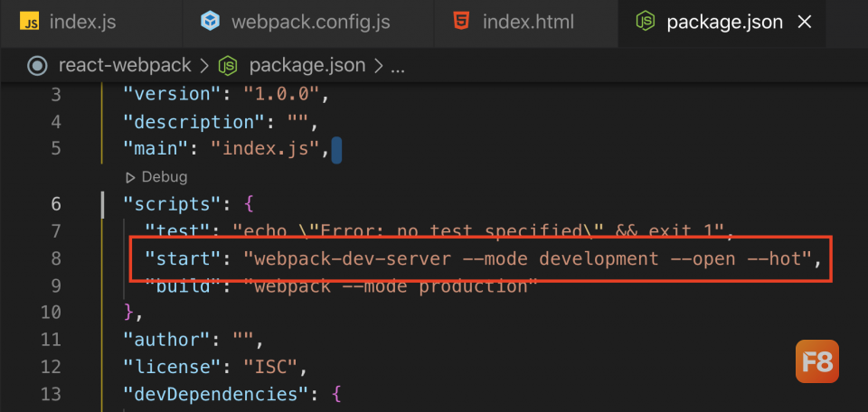Click the "index.js" main value
Screen dimensions: 868x412
[x=265, y=149]
